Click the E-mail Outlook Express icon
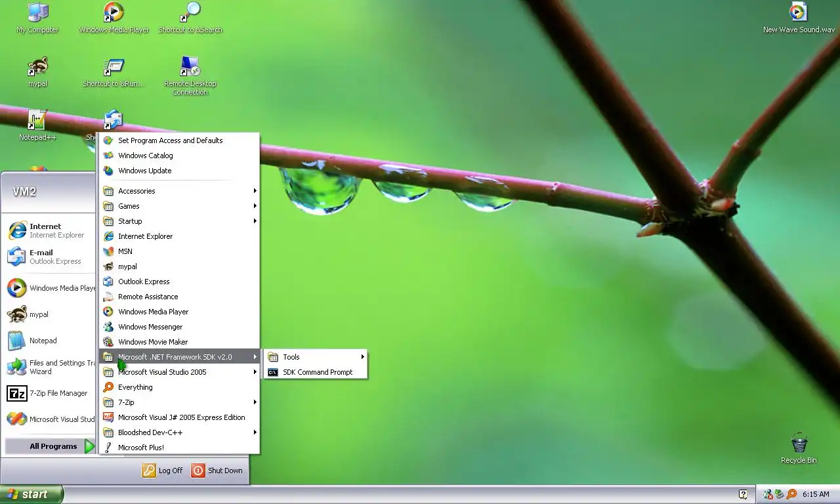Image resolution: width=840 pixels, height=504 pixels. click(17, 257)
